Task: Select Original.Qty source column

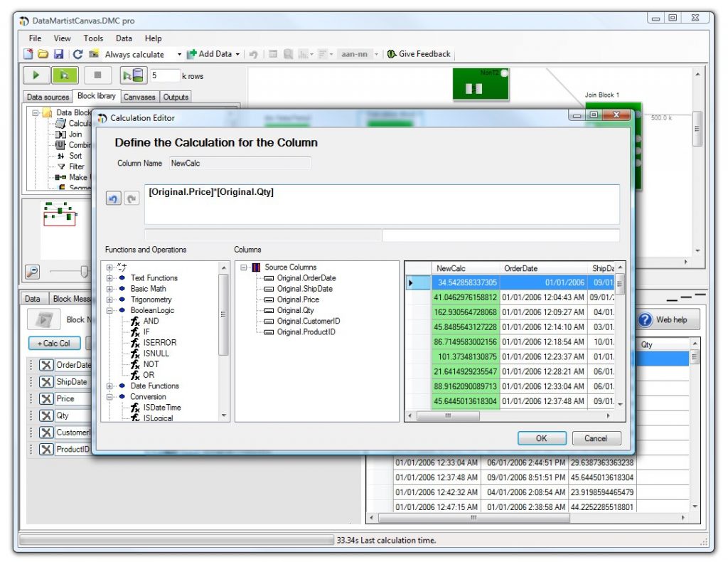Action: (x=295, y=310)
